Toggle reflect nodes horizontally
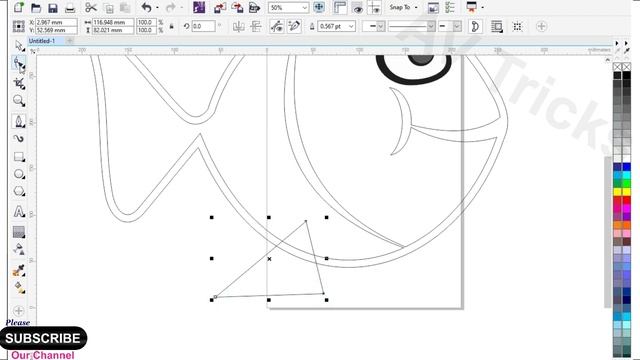 click(x=238, y=27)
